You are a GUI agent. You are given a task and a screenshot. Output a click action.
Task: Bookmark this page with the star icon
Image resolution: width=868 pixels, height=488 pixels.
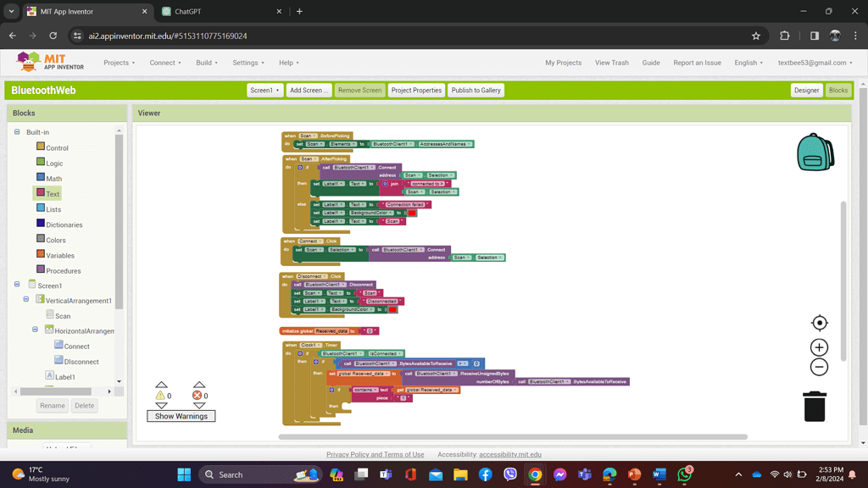tap(755, 36)
